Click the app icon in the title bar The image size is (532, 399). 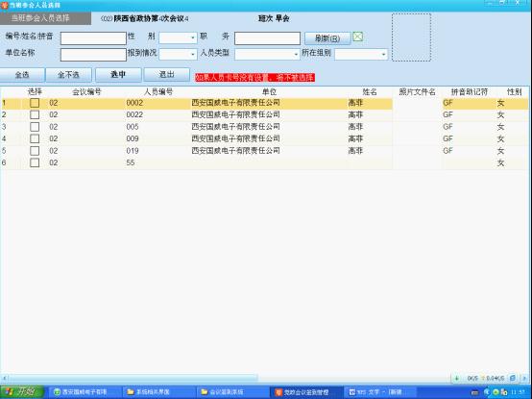pyautogui.click(x=4, y=5)
